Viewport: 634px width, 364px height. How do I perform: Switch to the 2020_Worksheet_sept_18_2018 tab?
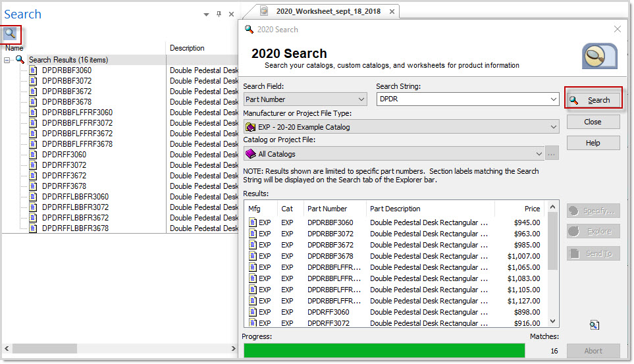(329, 11)
